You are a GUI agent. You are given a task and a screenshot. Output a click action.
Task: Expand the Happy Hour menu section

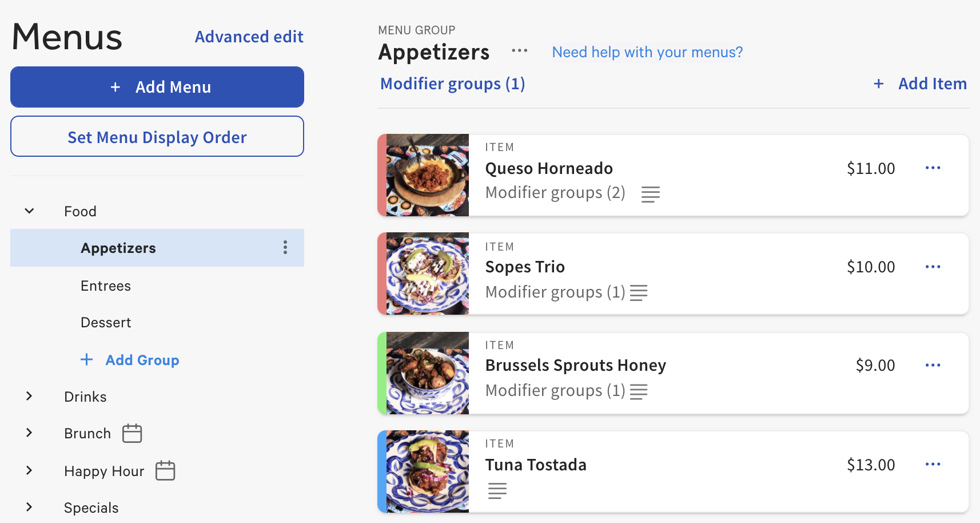[x=30, y=470]
